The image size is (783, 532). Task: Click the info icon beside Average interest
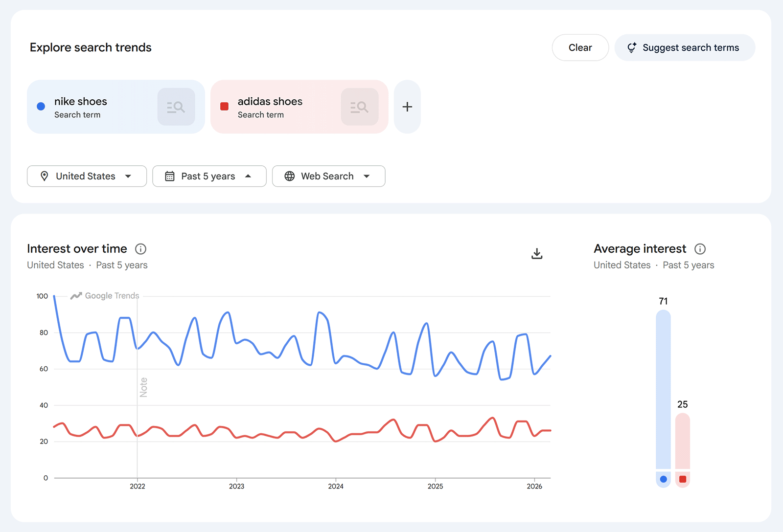tap(700, 249)
